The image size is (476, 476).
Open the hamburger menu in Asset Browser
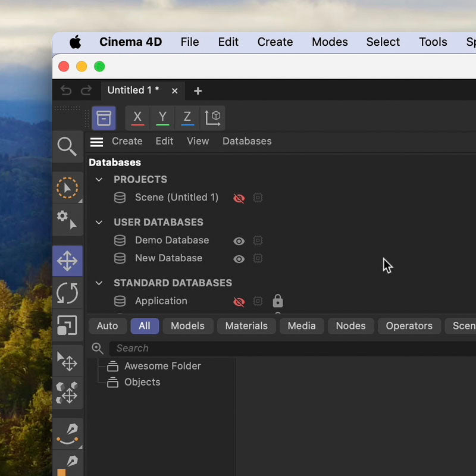96,142
